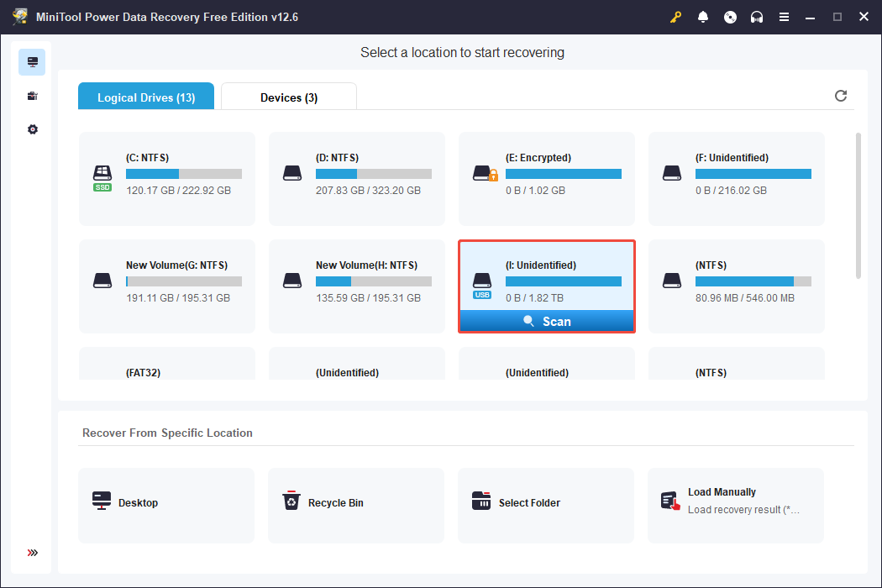Click the drive list vertical scrollbar

[858, 206]
